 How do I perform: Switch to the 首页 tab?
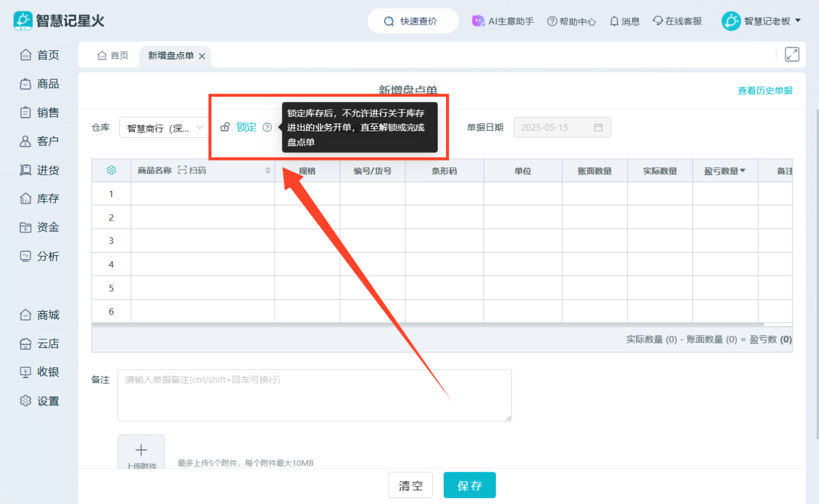pos(113,56)
